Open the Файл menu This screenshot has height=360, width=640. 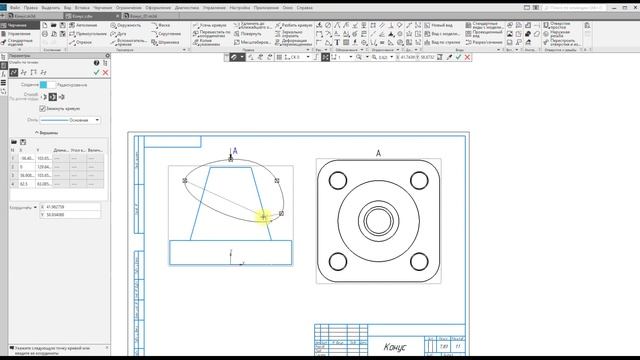click(x=15, y=8)
